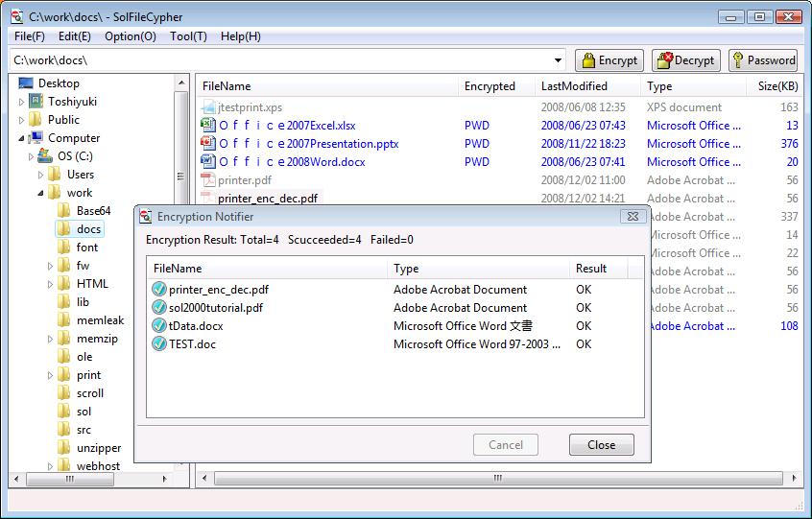Click check icon beside tData.docx

coord(159,326)
